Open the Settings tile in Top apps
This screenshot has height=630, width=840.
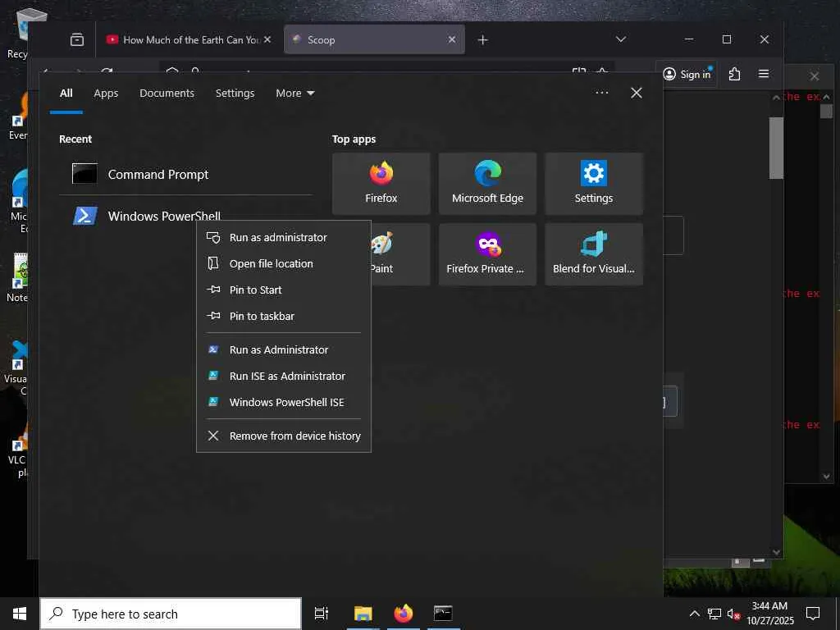594,183
